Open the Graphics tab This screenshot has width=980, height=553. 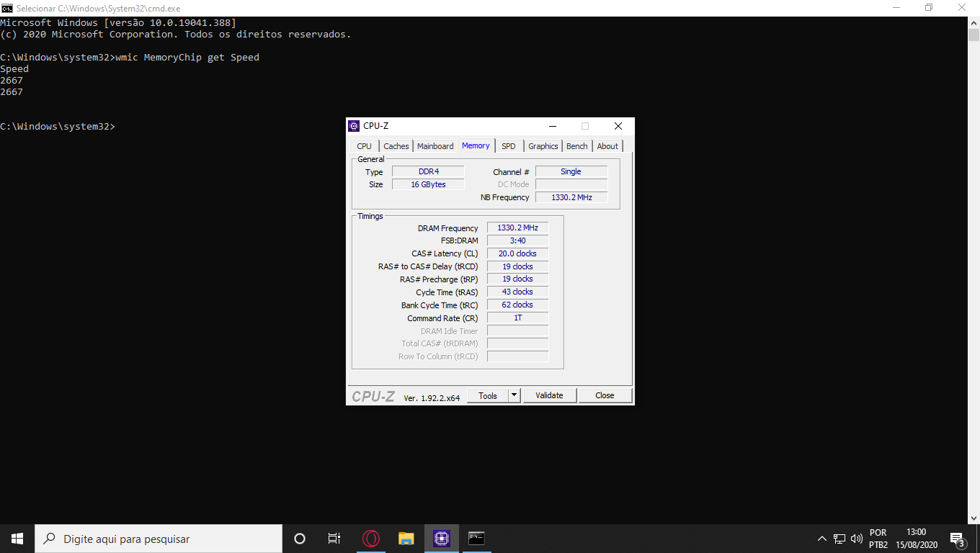pos(543,146)
